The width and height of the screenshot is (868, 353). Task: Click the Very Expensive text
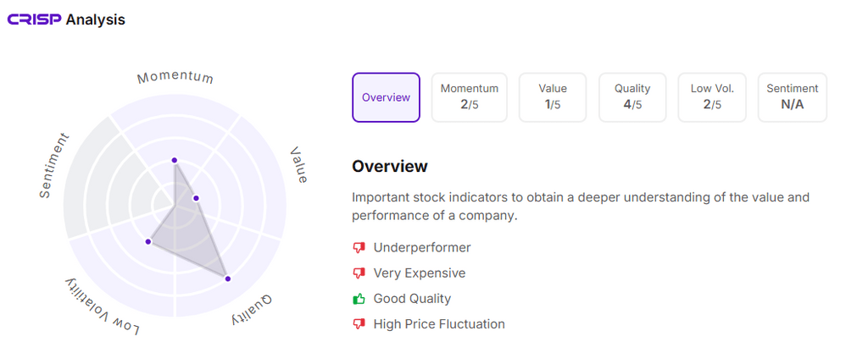tap(419, 273)
